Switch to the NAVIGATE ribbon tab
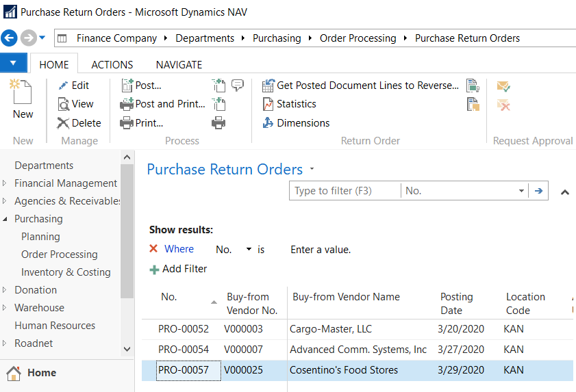The width and height of the screenshot is (576, 392). point(179,65)
